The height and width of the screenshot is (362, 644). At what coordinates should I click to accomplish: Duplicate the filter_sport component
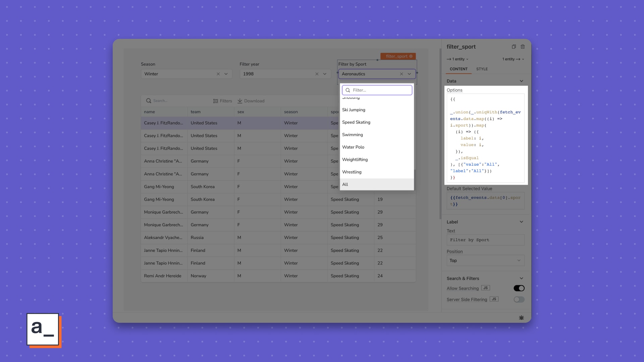(514, 47)
